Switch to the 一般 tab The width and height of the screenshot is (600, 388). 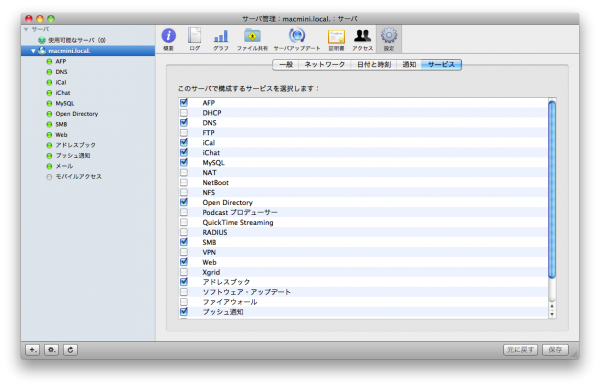pyautogui.click(x=286, y=64)
